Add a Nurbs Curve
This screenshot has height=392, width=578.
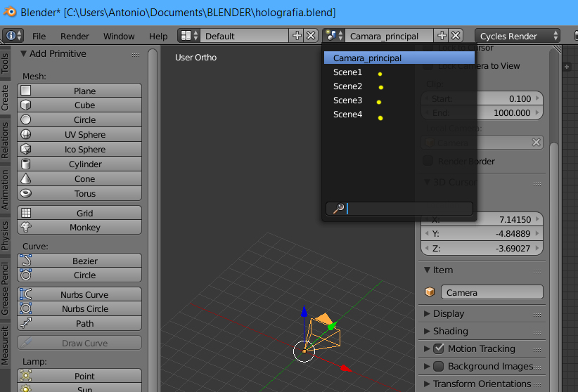79,294
